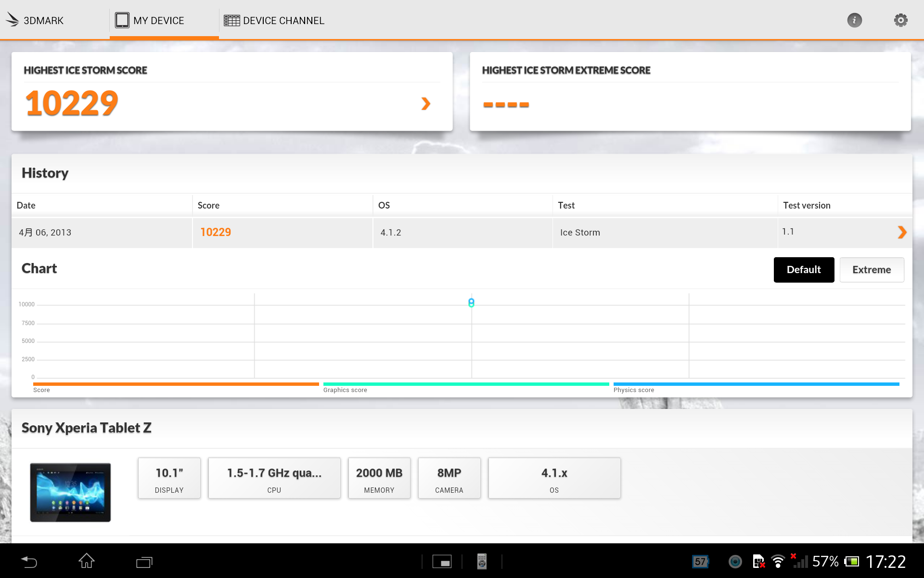Open settings gear icon
The image size is (924, 578).
click(900, 20)
